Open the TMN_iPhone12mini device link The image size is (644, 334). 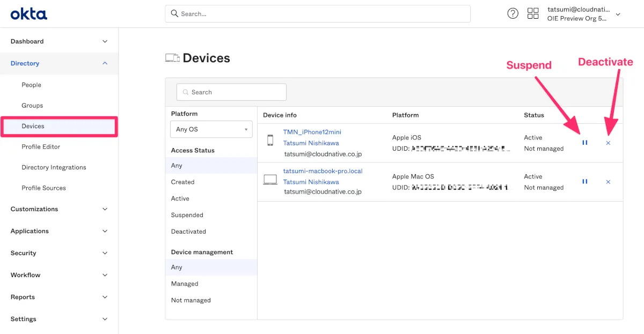(x=312, y=132)
